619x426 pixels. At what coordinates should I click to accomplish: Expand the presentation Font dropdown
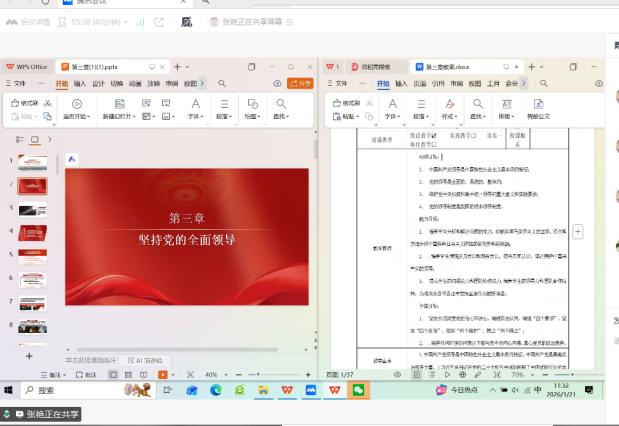195,116
